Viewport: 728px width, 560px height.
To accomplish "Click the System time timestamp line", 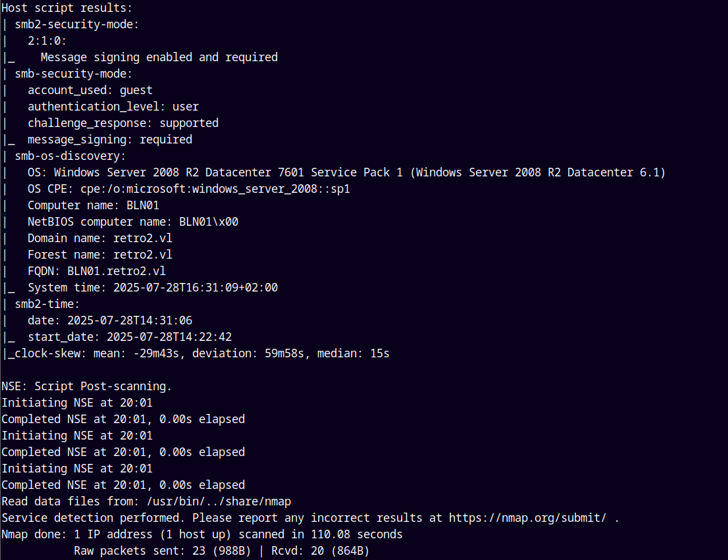I will click(153, 288).
